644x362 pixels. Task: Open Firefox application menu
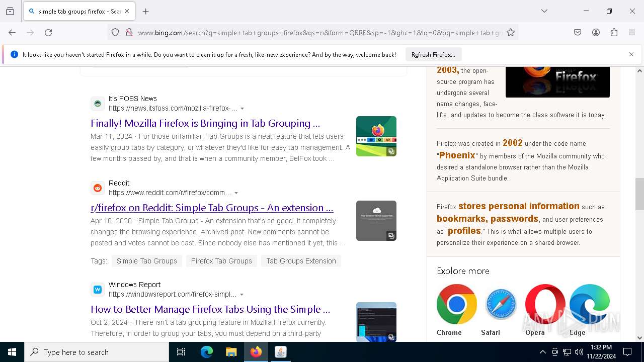click(632, 33)
